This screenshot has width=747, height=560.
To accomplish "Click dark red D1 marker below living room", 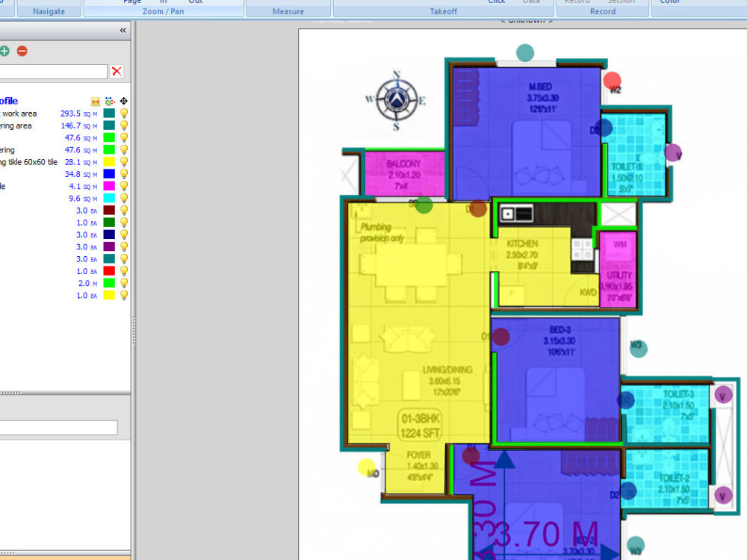I will 471,455.
